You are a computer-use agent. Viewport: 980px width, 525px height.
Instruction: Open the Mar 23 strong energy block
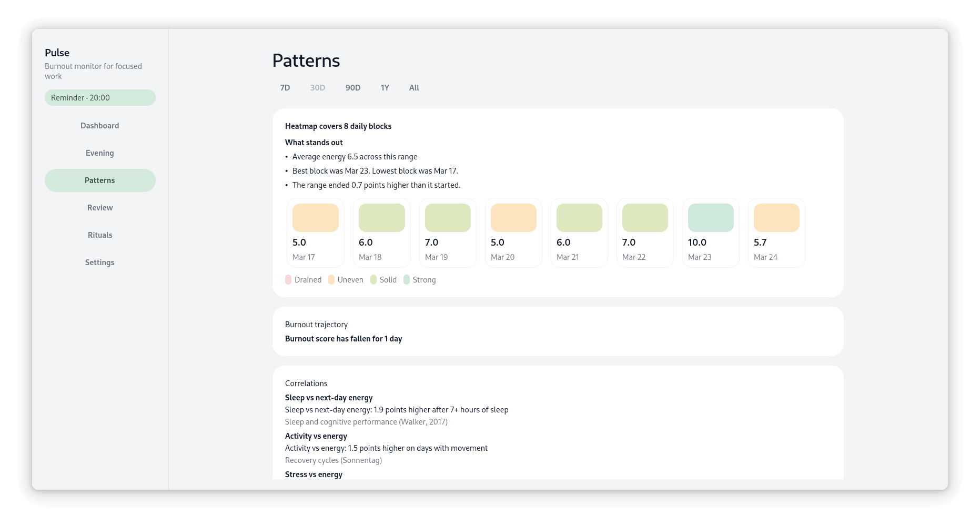[x=710, y=233]
